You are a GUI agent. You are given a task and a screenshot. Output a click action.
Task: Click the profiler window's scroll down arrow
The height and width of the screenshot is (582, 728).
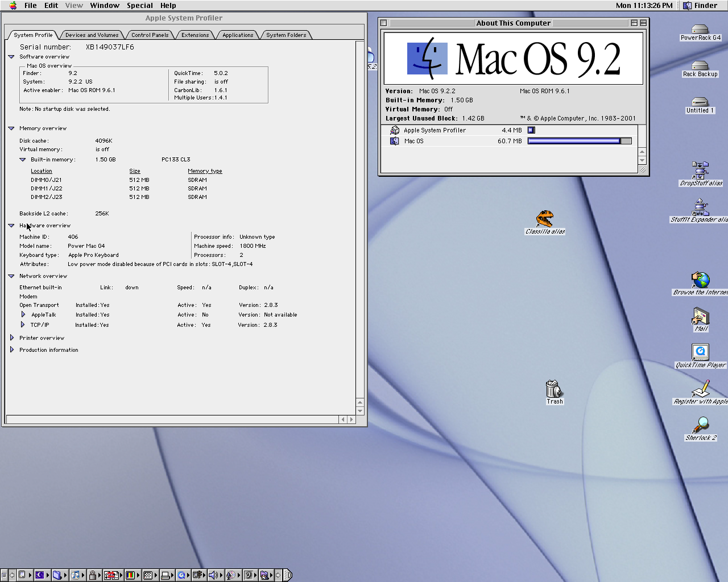360,410
